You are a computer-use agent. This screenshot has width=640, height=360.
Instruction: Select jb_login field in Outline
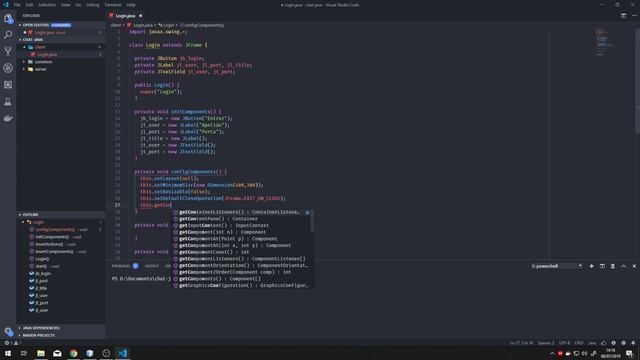point(61,273)
